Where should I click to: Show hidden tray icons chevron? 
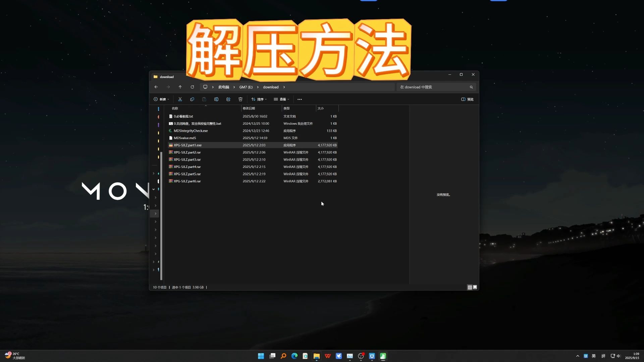578,356
